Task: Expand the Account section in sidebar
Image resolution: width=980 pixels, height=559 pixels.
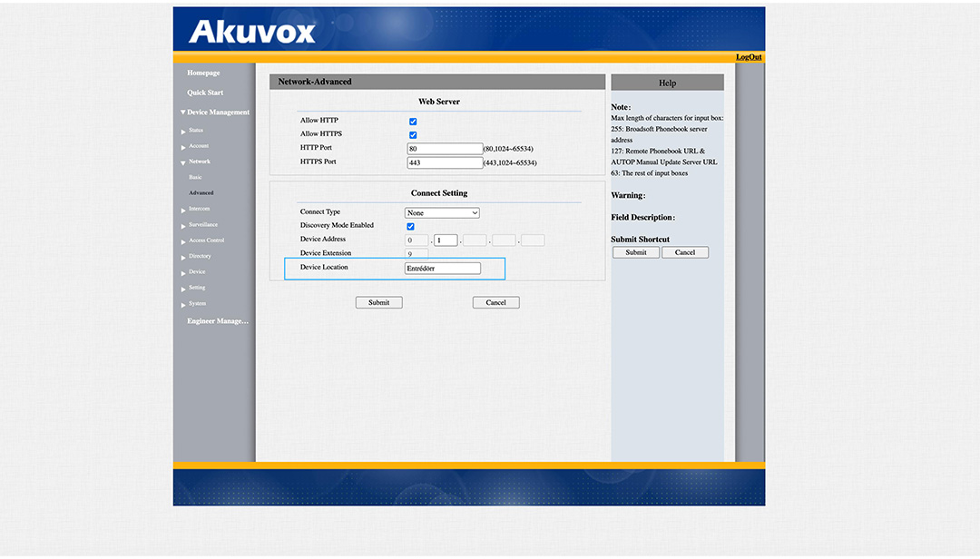Action: click(184, 147)
